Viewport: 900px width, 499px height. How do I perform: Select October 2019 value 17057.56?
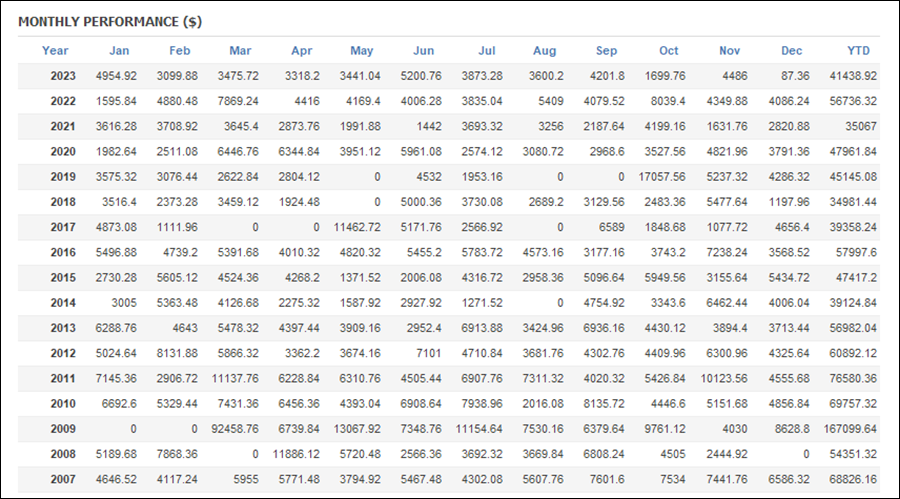click(662, 177)
